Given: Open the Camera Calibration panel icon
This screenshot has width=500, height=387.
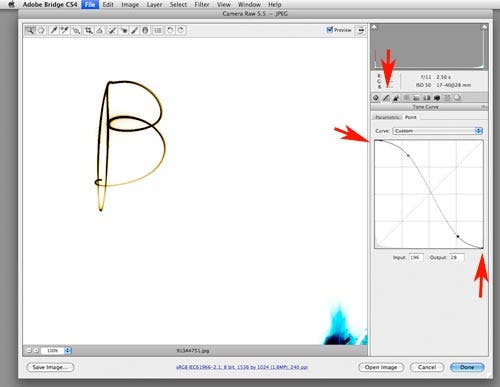Looking at the screenshot, I should coord(437,98).
